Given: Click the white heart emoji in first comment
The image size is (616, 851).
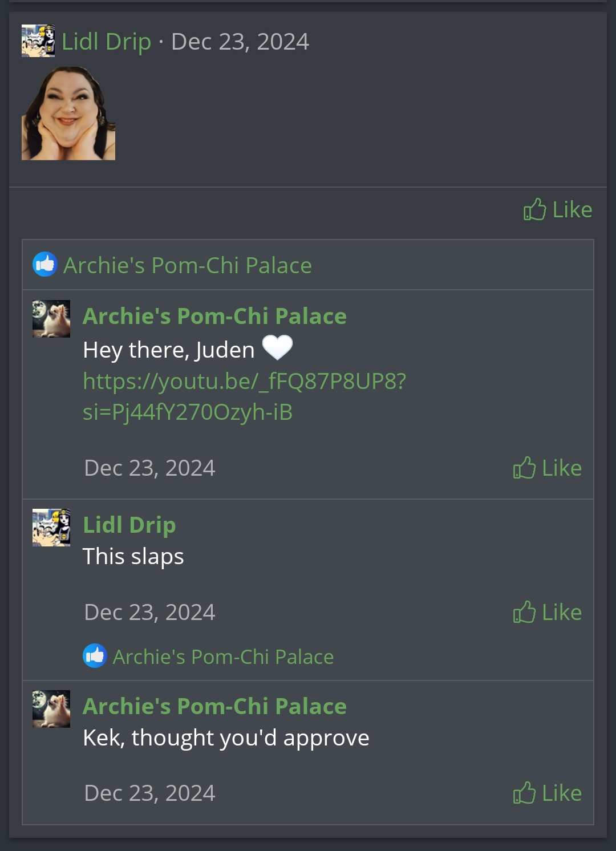Looking at the screenshot, I should tap(277, 347).
